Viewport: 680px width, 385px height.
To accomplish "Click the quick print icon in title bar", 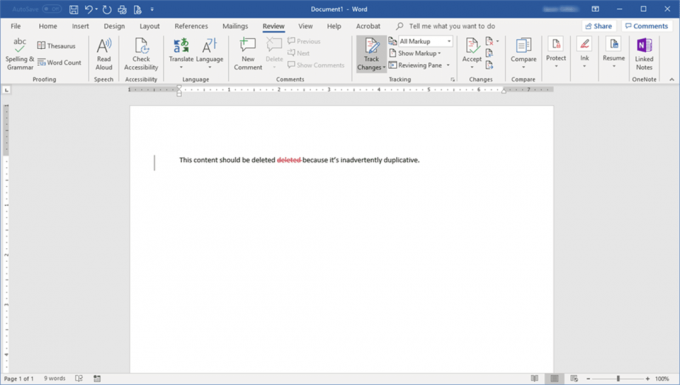I will click(122, 9).
